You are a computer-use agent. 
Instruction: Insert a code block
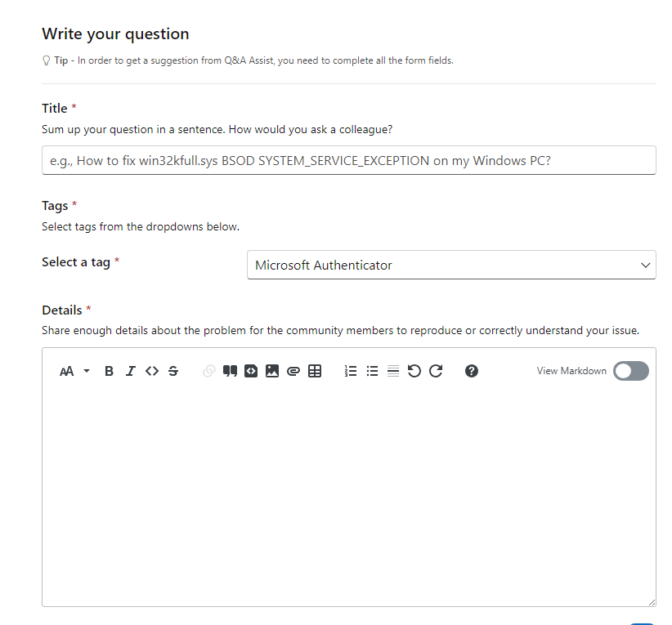tap(251, 371)
